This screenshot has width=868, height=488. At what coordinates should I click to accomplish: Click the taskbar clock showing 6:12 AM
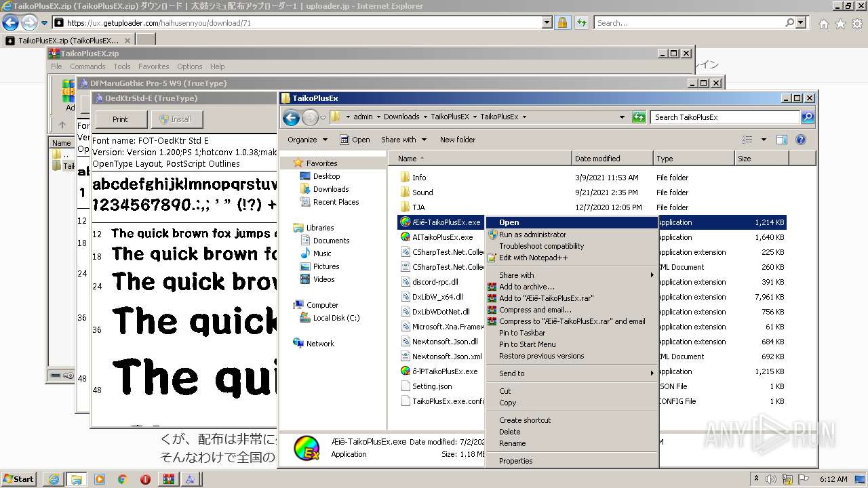[833, 479]
